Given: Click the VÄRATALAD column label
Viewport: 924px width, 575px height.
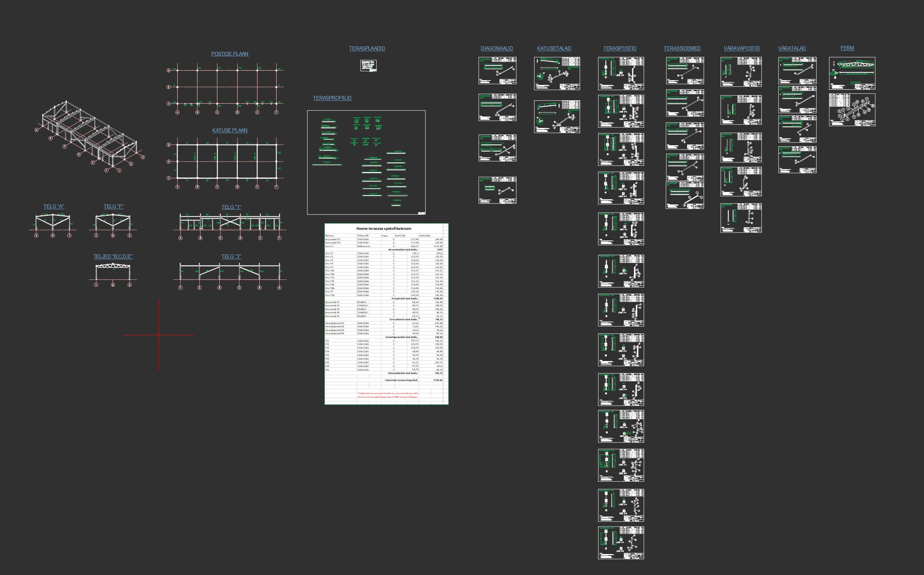Looking at the screenshot, I should (792, 48).
